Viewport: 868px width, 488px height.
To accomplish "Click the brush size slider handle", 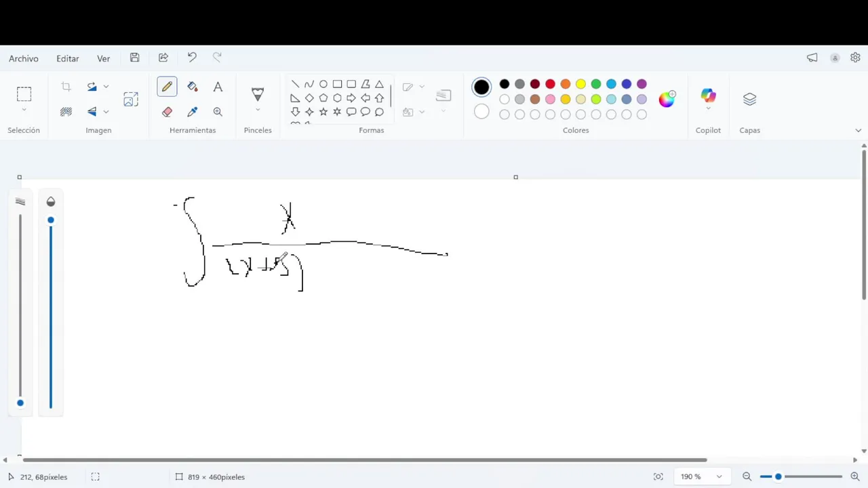I will 20,403.
